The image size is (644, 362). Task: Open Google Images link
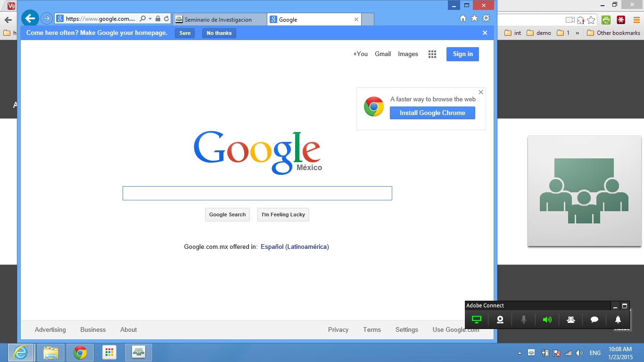click(408, 54)
